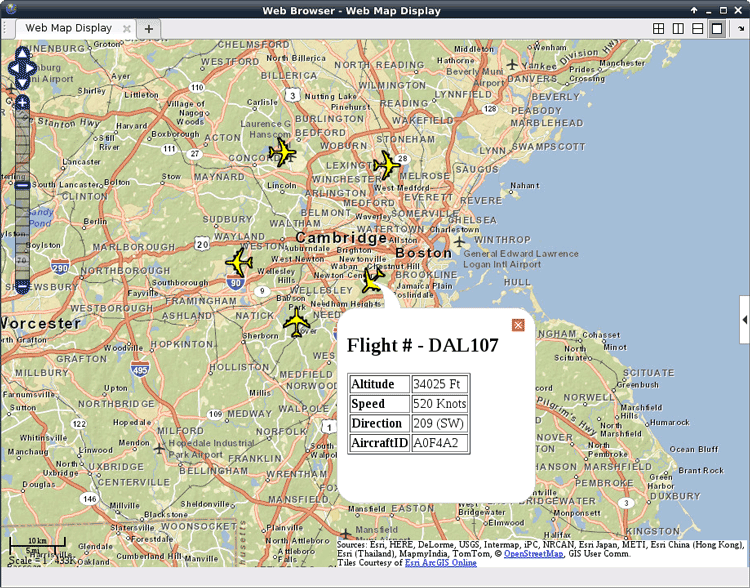Zoom in using the plus button
The height and width of the screenshot is (588, 750).
coord(22,103)
